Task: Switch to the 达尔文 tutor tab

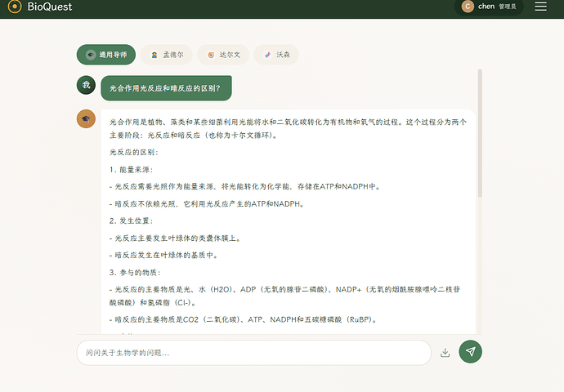Action: point(223,55)
